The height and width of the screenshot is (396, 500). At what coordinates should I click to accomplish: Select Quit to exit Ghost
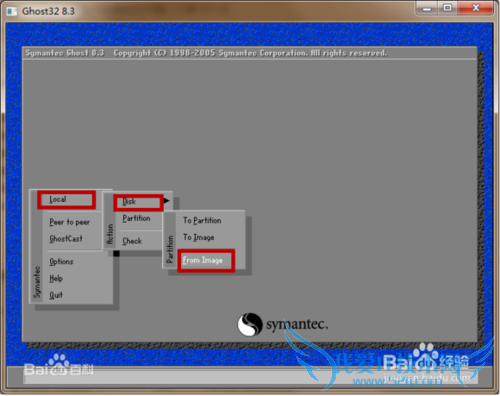[x=56, y=295]
